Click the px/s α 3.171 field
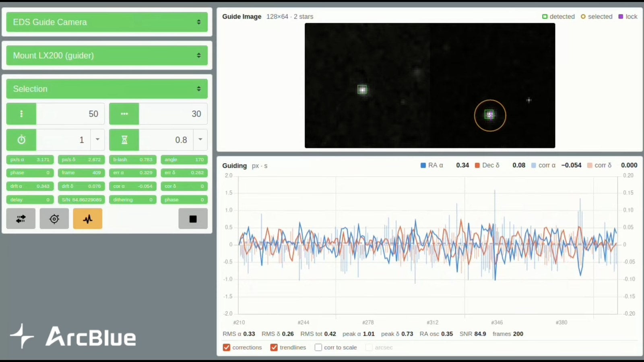The height and width of the screenshot is (362, 644). [x=30, y=160]
